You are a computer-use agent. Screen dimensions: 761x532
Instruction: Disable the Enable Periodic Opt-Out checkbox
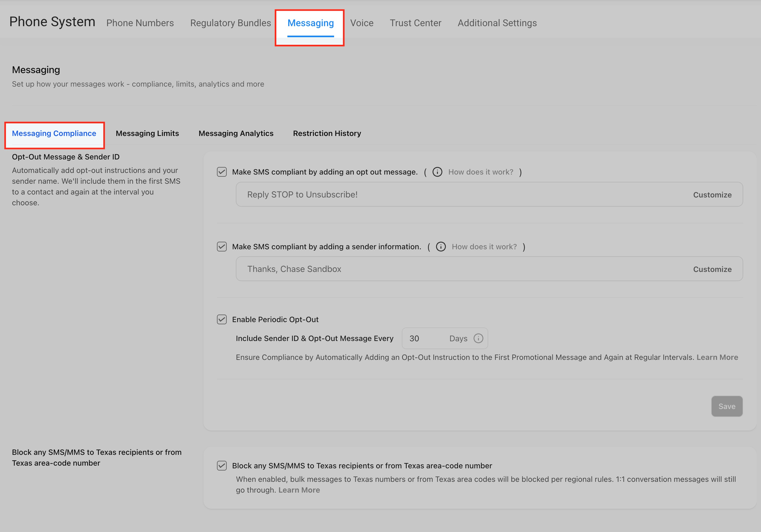pyautogui.click(x=222, y=319)
